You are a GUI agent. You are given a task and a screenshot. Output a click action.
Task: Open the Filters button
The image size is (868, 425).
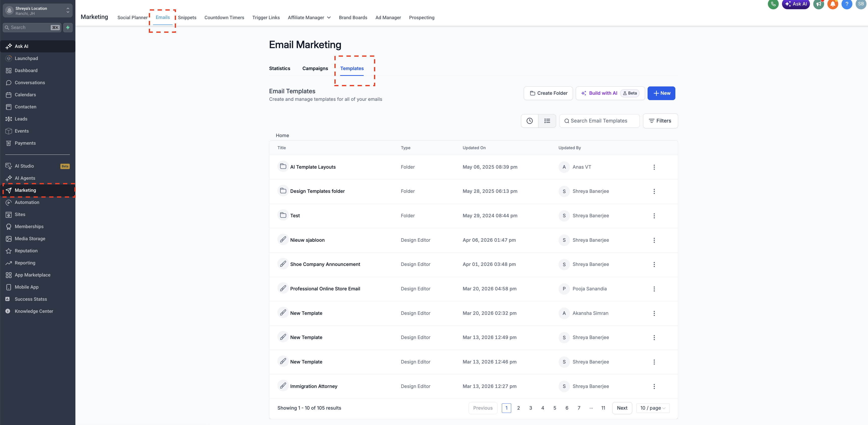pyautogui.click(x=660, y=121)
